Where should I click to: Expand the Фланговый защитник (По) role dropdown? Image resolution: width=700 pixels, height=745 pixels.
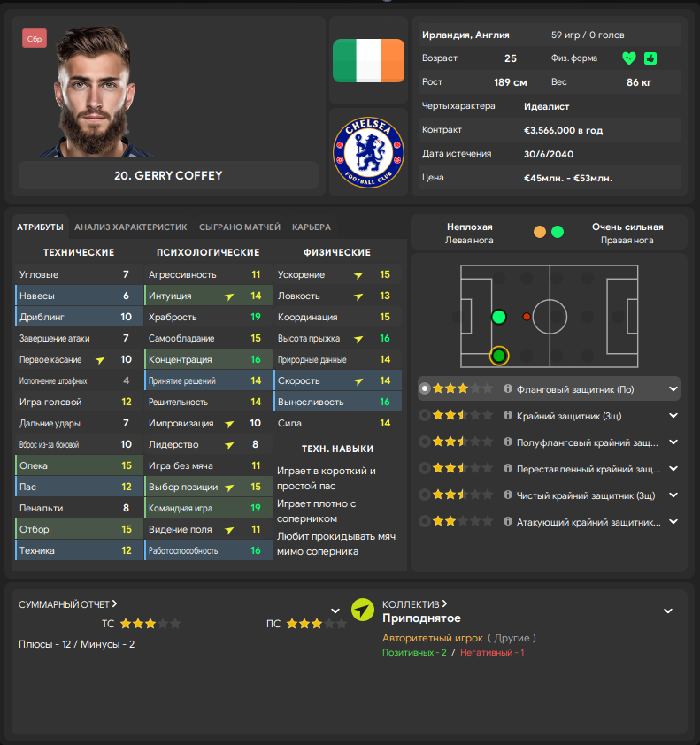(673, 388)
